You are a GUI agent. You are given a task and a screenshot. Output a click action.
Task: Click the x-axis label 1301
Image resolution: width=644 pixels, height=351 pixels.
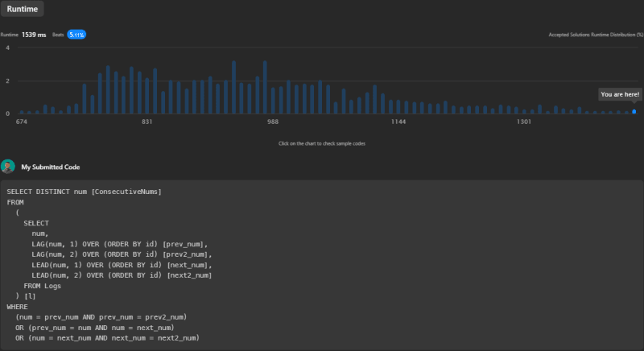coord(524,122)
